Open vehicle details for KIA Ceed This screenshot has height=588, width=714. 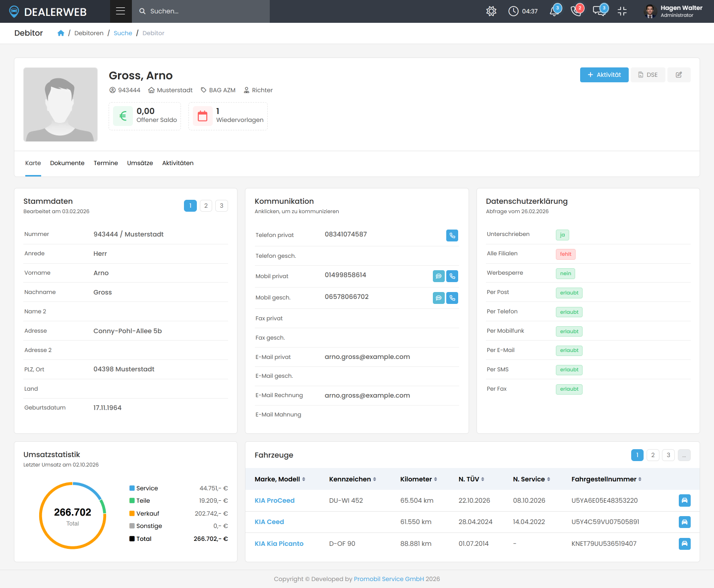point(684,522)
